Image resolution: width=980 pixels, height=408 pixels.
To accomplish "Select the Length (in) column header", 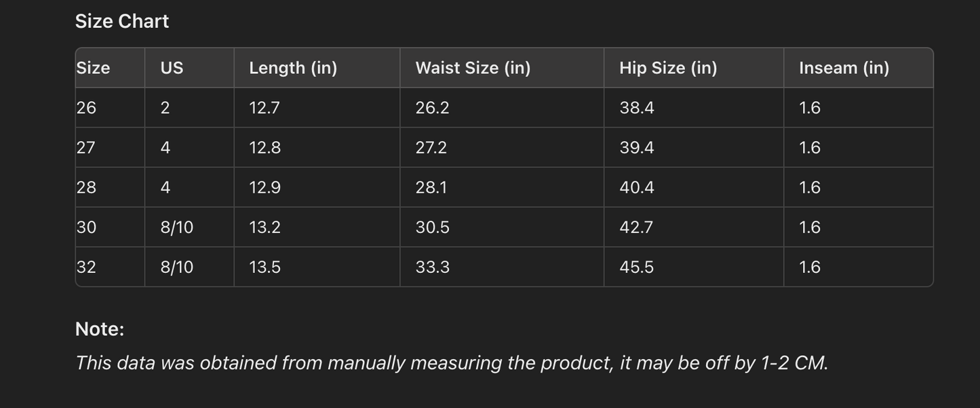I will pos(293,68).
